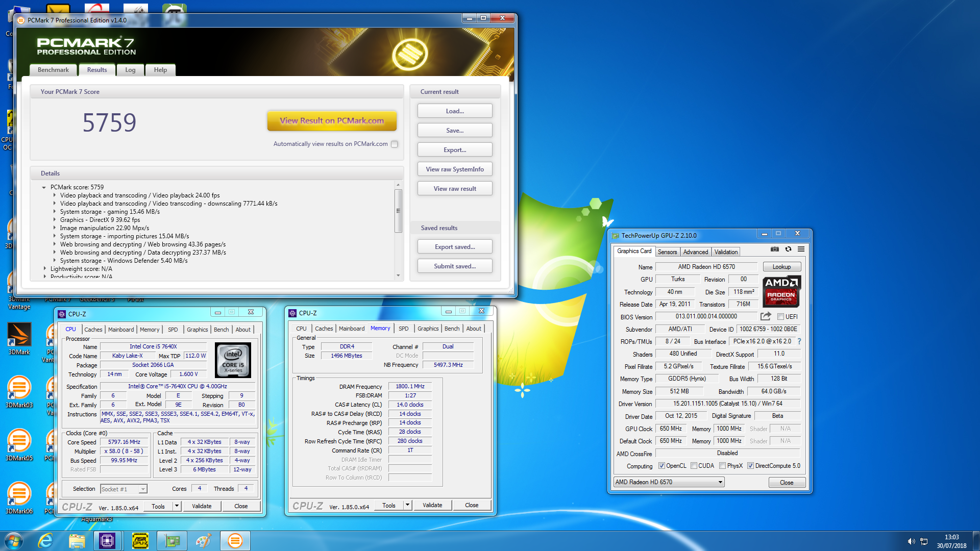Image resolution: width=980 pixels, height=551 pixels.
Task: Click the system tray network icon
Action: point(924,541)
